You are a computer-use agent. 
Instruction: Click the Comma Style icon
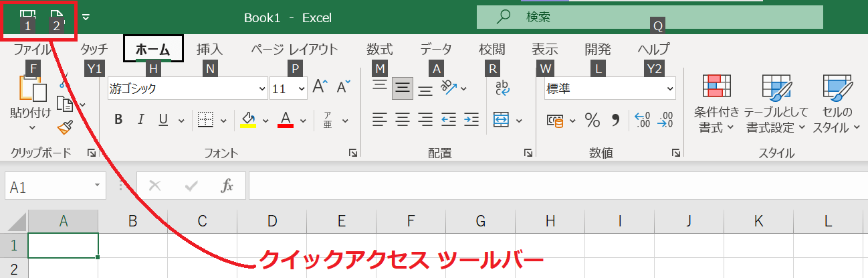pos(616,120)
